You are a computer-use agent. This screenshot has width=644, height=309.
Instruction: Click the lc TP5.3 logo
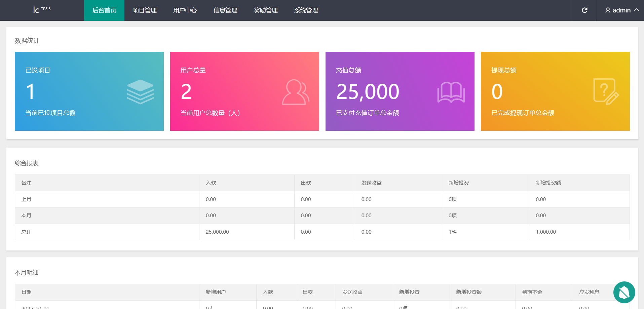click(x=42, y=10)
